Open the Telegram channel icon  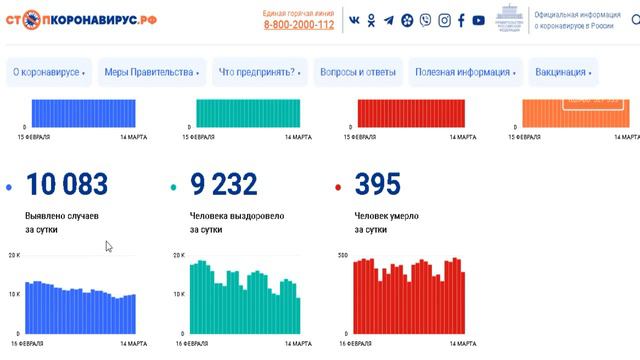click(389, 20)
